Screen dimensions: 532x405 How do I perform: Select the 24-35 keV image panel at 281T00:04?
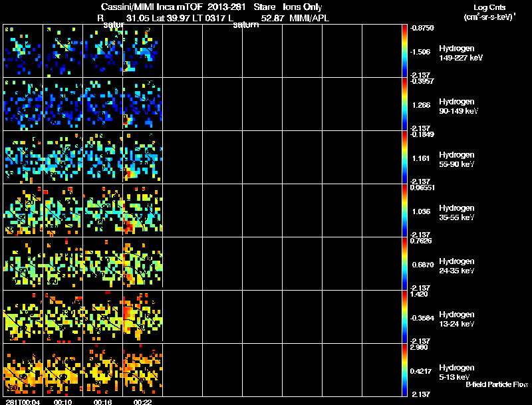(23, 264)
